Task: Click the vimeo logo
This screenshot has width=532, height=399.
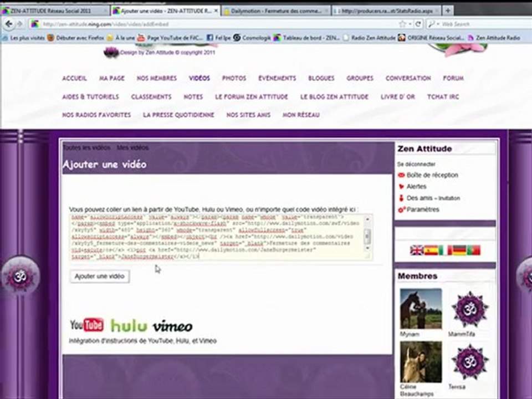Action: [x=172, y=326]
